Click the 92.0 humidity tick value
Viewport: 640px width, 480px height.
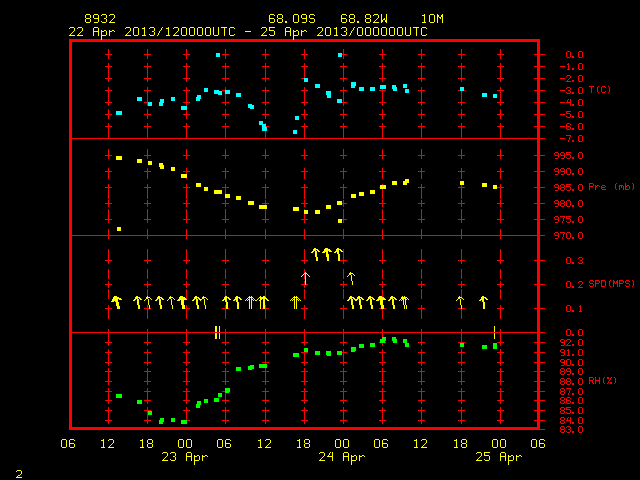pos(571,342)
